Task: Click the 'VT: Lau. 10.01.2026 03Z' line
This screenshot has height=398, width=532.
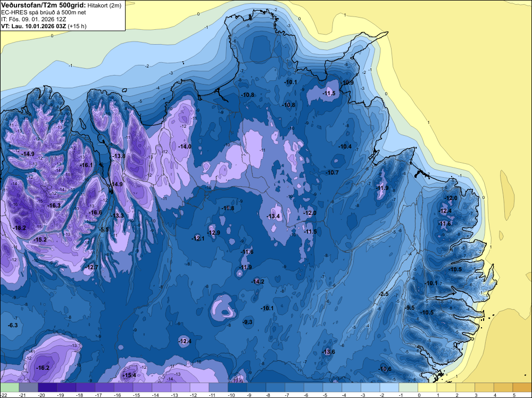Action: [x=34, y=26]
